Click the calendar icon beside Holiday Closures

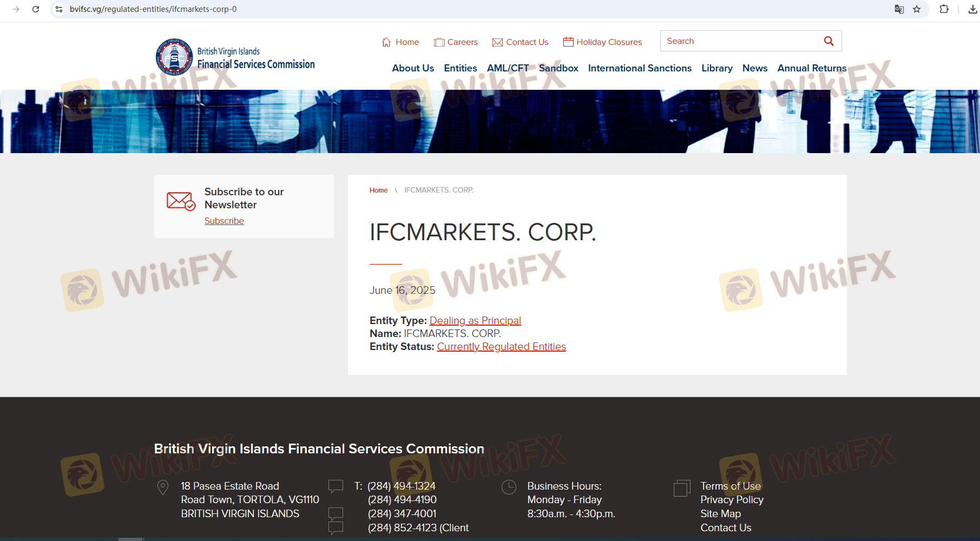[x=568, y=42]
